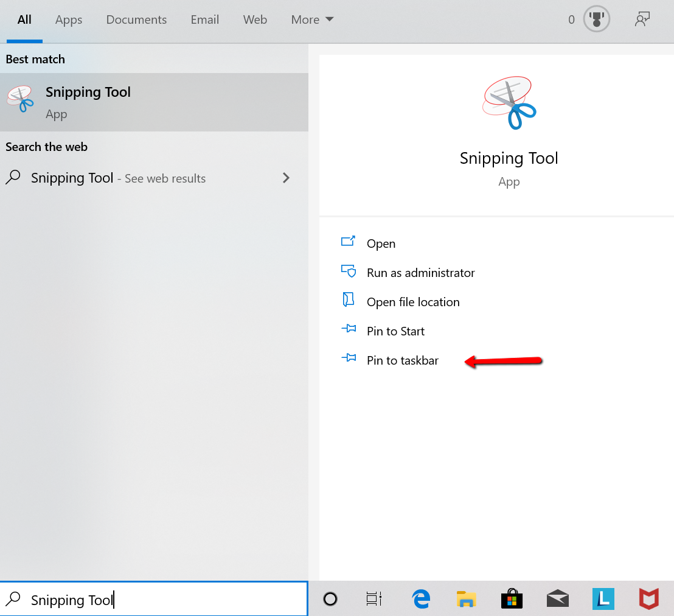
Task: Open Task View from the taskbar
Action: 373,599
